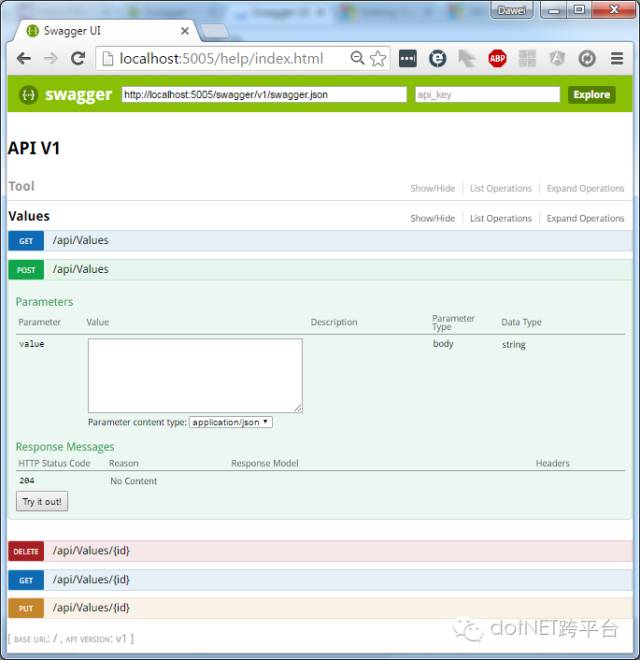
Task: Click List Operations for Tool section
Action: [x=501, y=188]
